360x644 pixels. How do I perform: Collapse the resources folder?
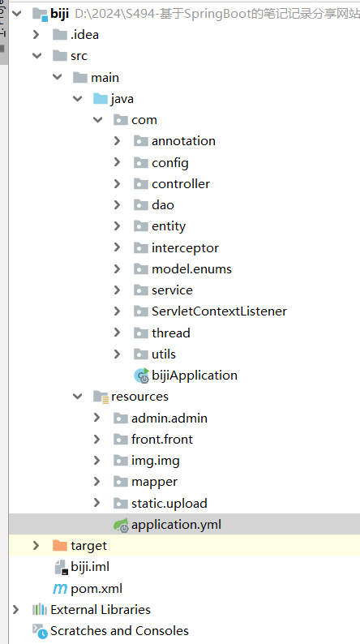click(77, 397)
